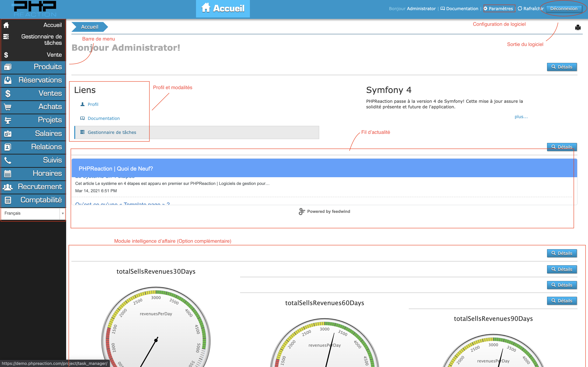Click the Produits sidebar icon
Viewport: 588px width, 367px height.
coord(8,67)
